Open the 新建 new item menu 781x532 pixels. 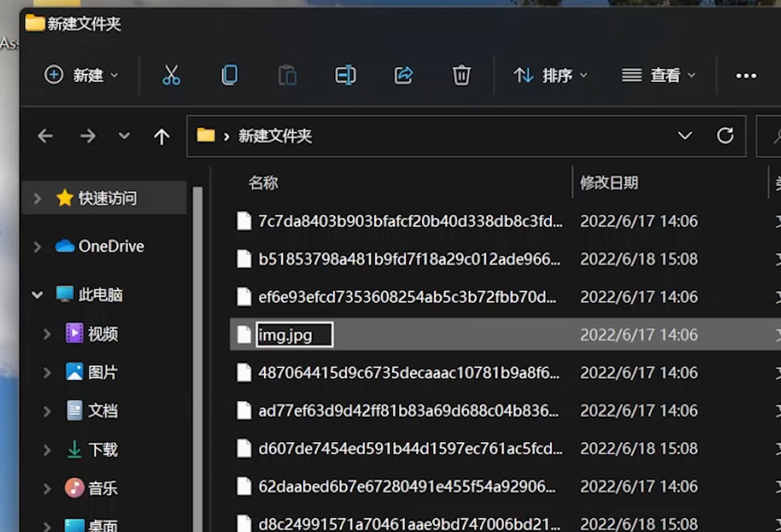(80, 75)
